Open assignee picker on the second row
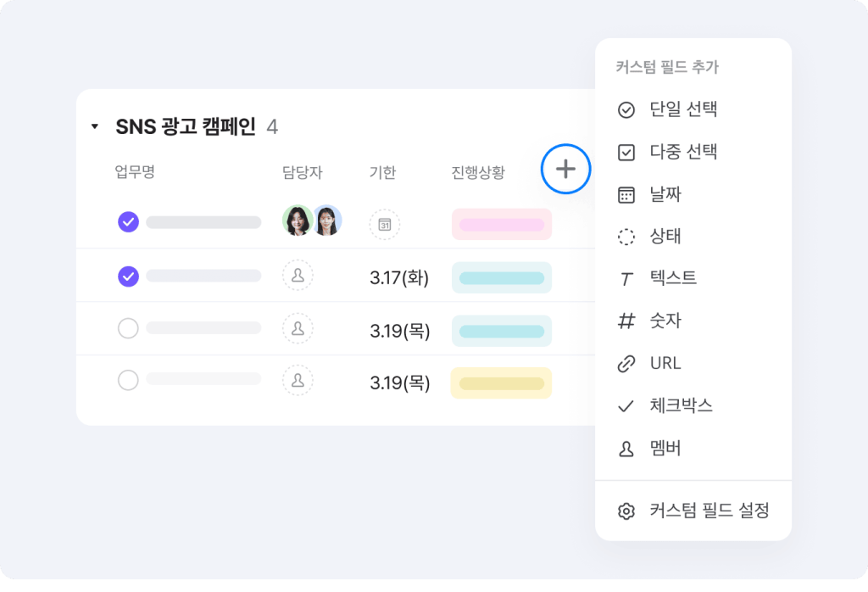 coord(298,276)
